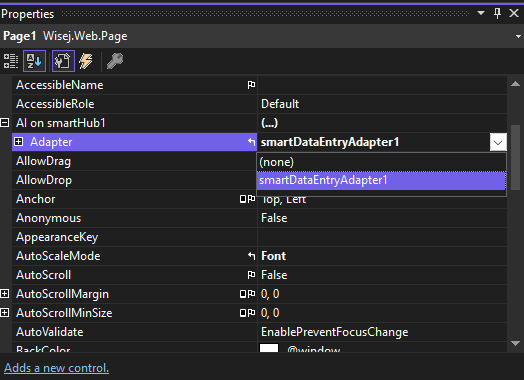This screenshot has height=380, width=524.
Task: Select the AllowDrag property
Action: click(x=135, y=161)
